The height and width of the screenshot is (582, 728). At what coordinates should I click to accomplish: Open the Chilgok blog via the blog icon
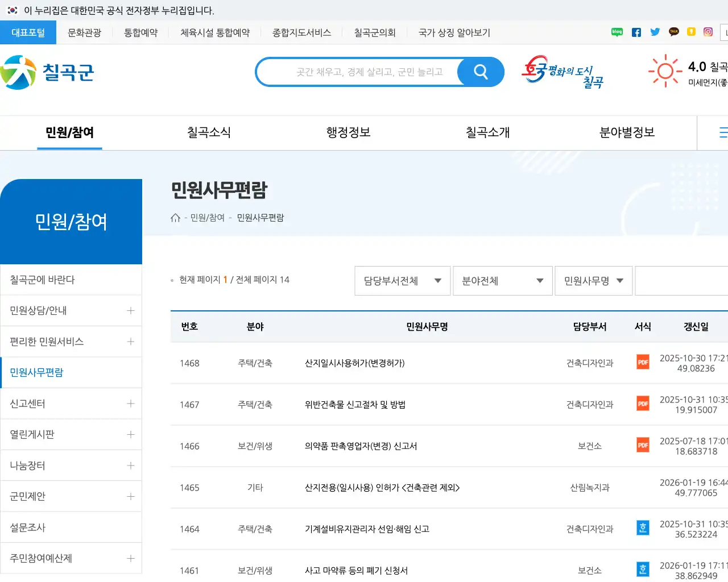(617, 32)
